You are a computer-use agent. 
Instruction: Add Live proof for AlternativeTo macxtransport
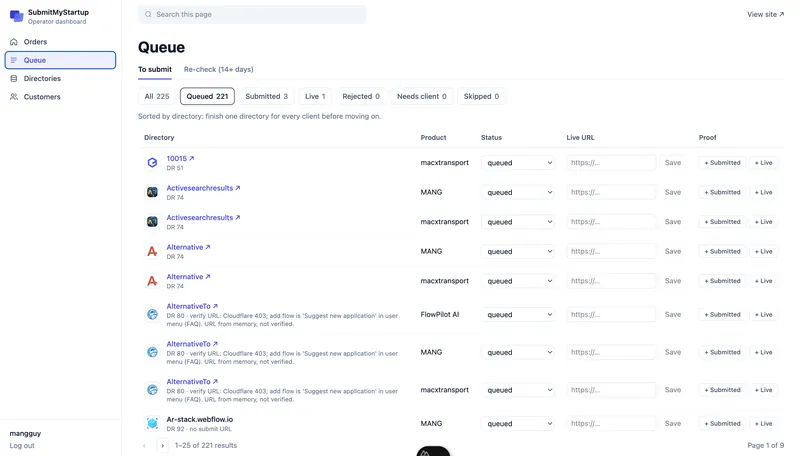click(763, 390)
